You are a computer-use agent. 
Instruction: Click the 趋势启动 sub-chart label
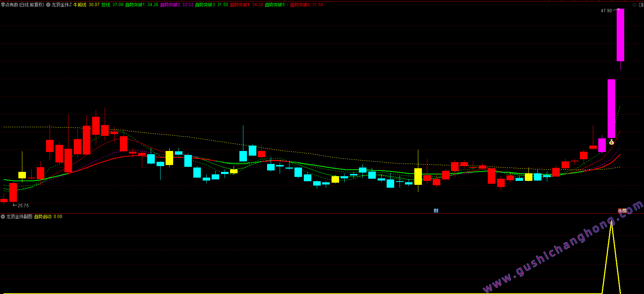coord(43,217)
